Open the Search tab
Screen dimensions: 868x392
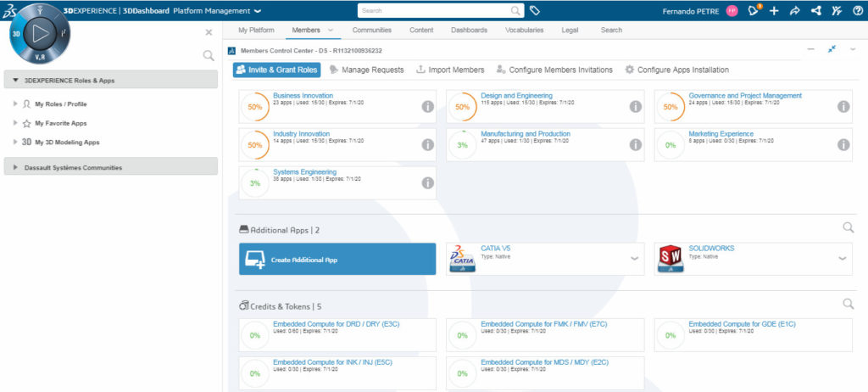coord(612,30)
